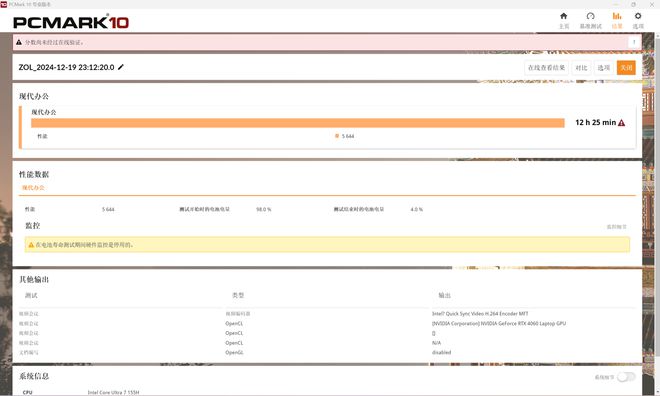660x396 pixels.
Task: Click Intel Quick Sync Video H.264 Encoder MFT
Action: [x=480, y=314]
